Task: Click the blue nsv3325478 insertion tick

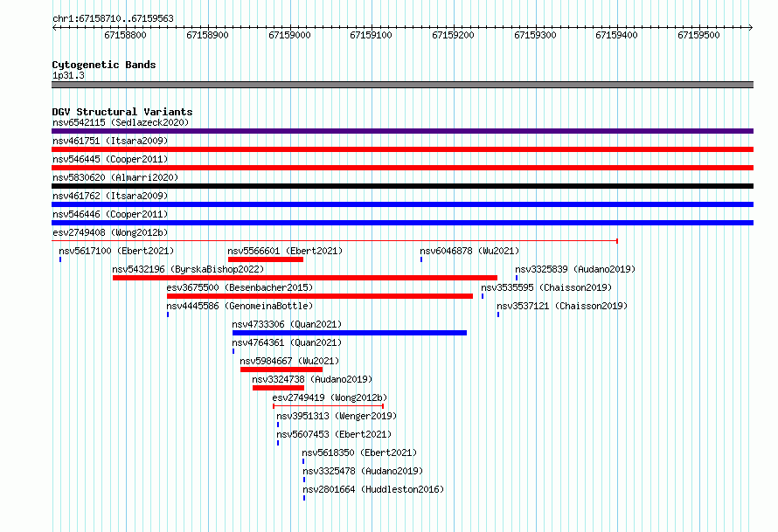Action: tap(304, 480)
